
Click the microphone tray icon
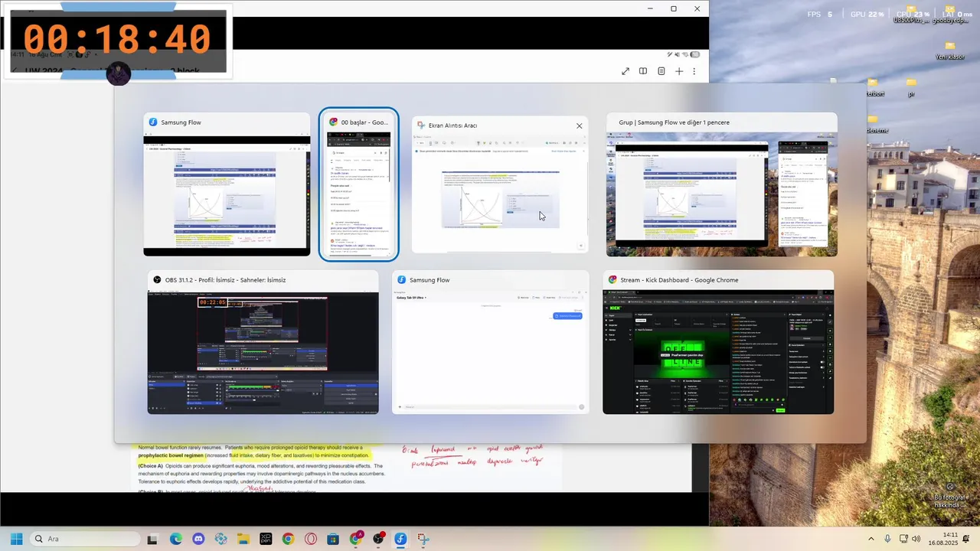coord(887,539)
